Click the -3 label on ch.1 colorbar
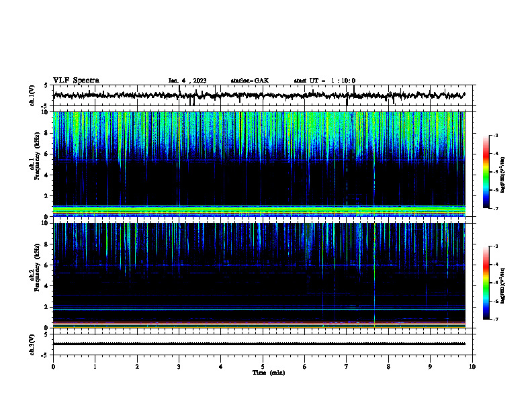Image resolution: width=532 pixels, height=411 pixels. (x=496, y=135)
